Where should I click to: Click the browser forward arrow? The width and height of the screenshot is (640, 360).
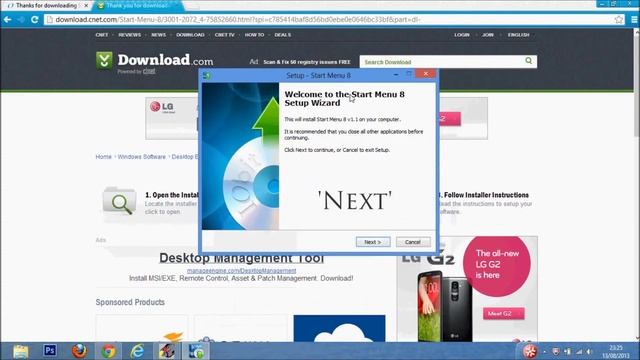[21, 20]
